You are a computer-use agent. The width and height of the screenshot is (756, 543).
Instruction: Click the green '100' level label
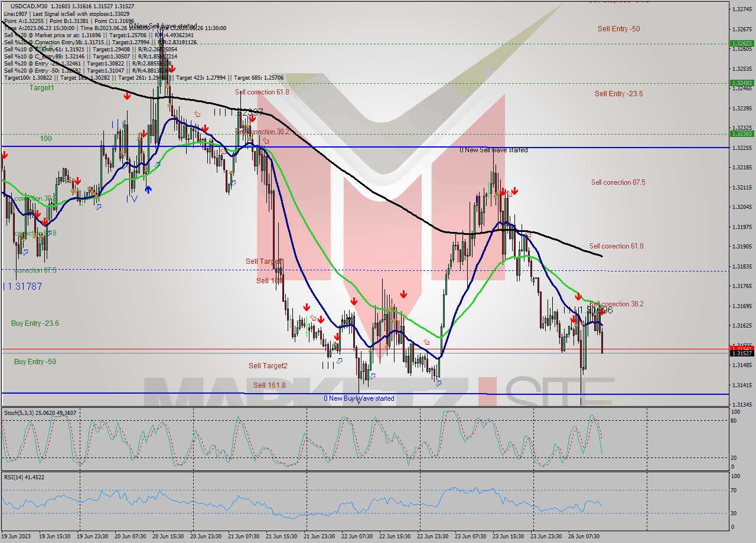(x=46, y=139)
